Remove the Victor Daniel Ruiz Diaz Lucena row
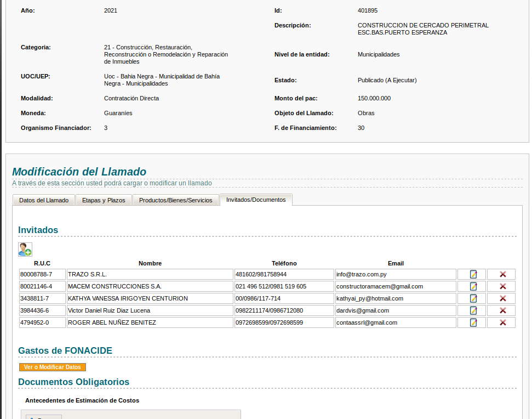Image resolution: width=532 pixels, height=419 pixels. (x=503, y=310)
